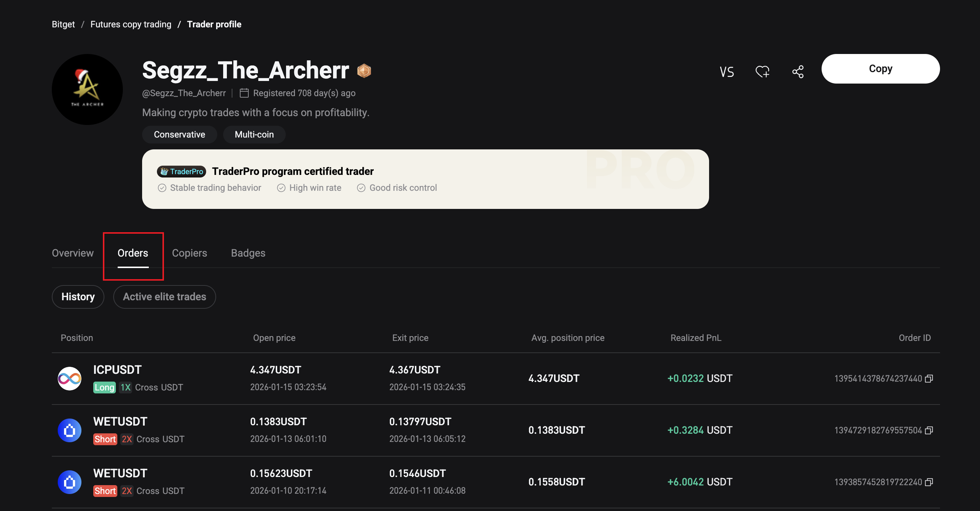
Task: Switch to the Overview tab
Action: pos(73,253)
